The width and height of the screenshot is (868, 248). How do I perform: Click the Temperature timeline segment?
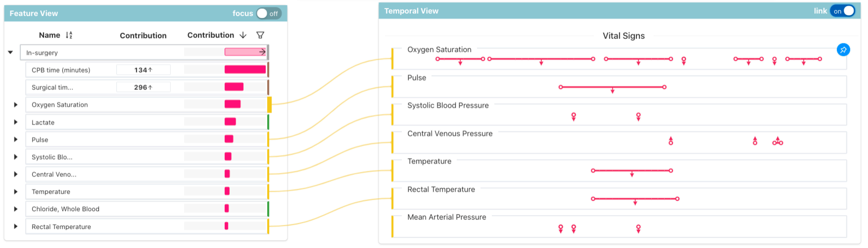(631, 171)
